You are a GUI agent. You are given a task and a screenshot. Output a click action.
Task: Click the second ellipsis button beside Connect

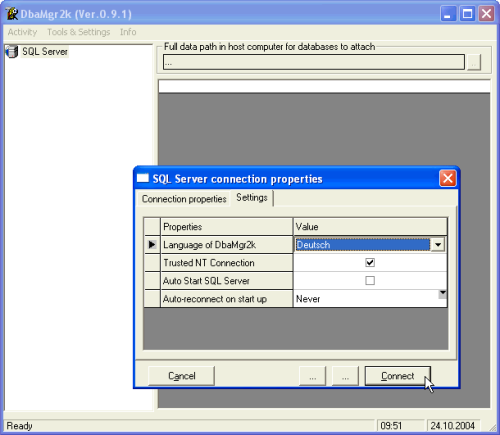coord(345,376)
